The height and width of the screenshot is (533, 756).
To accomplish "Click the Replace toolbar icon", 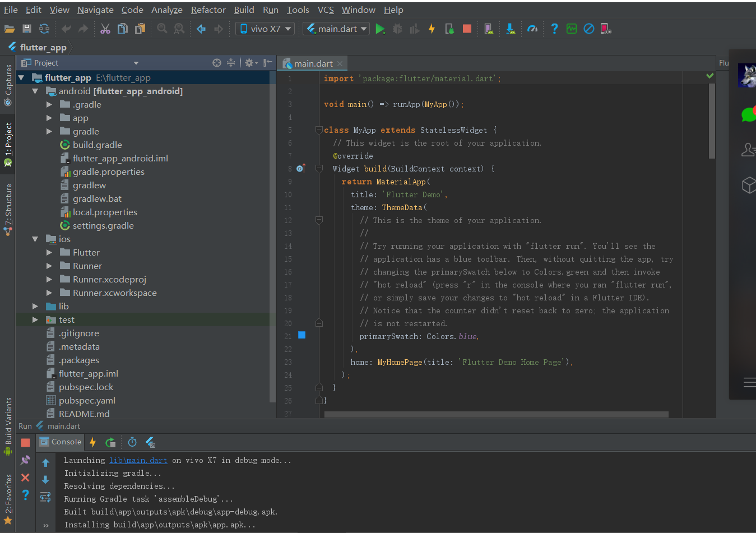I will [179, 29].
